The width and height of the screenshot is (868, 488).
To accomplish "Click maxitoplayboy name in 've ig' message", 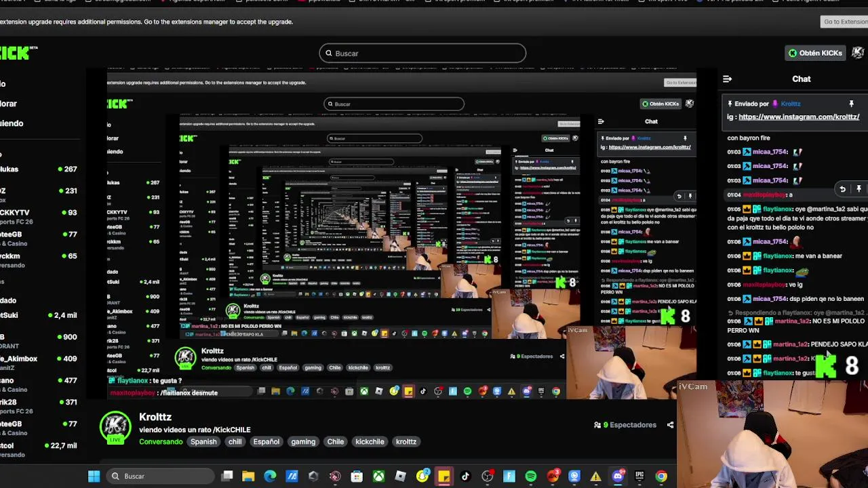I will tap(764, 285).
